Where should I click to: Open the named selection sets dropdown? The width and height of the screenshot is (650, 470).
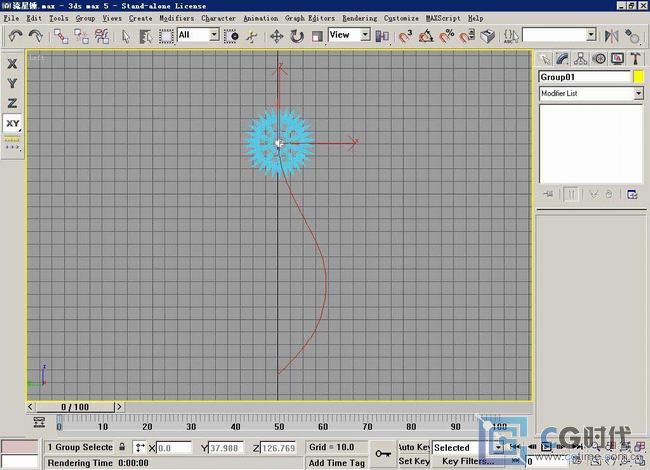[x=592, y=35]
